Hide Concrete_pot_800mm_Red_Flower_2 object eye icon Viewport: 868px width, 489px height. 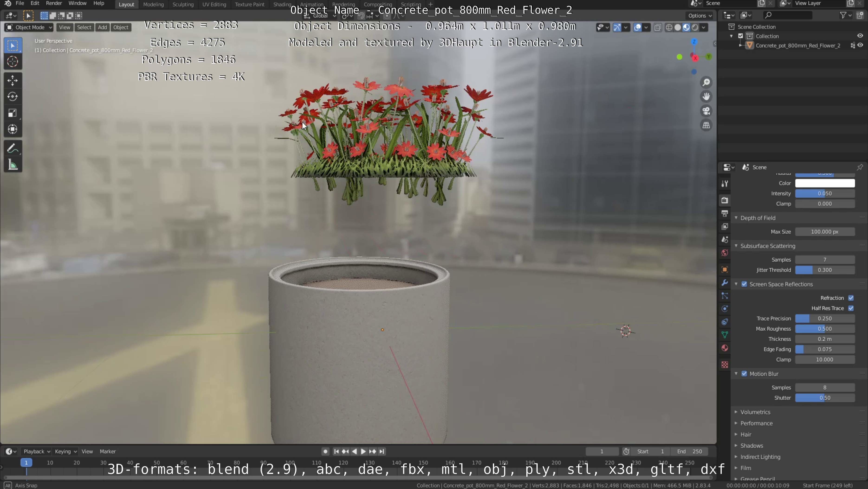click(860, 45)
